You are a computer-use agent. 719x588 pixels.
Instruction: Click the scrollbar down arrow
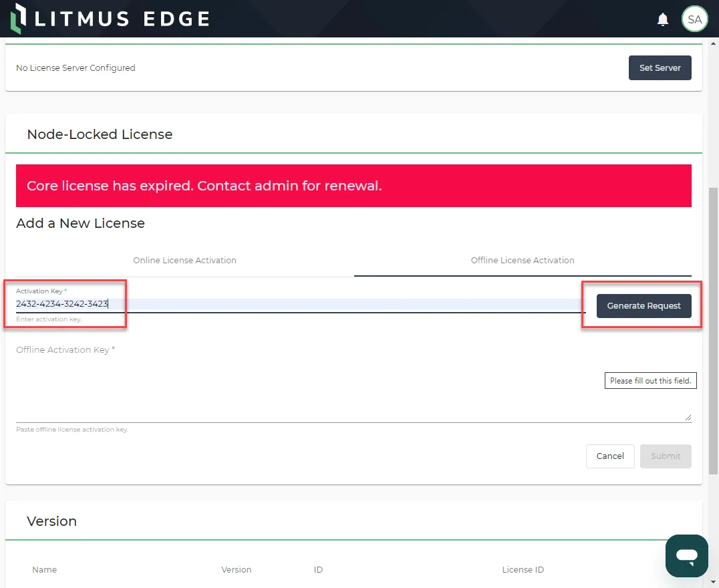(x=713, y=583)
